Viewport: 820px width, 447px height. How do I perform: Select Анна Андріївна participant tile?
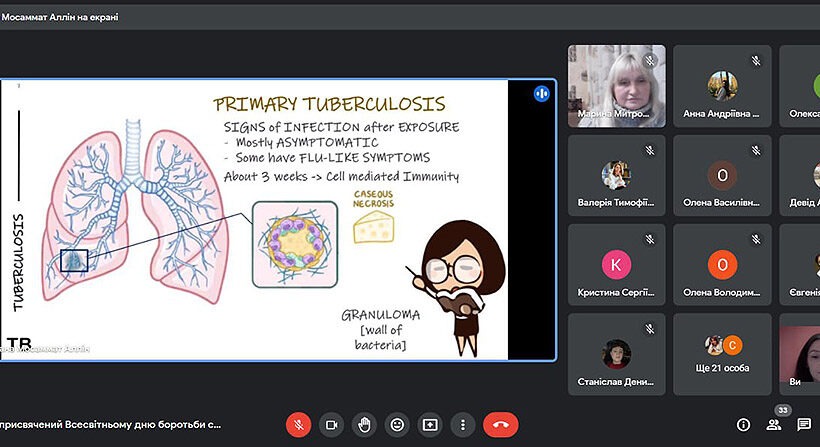[722, 86]
